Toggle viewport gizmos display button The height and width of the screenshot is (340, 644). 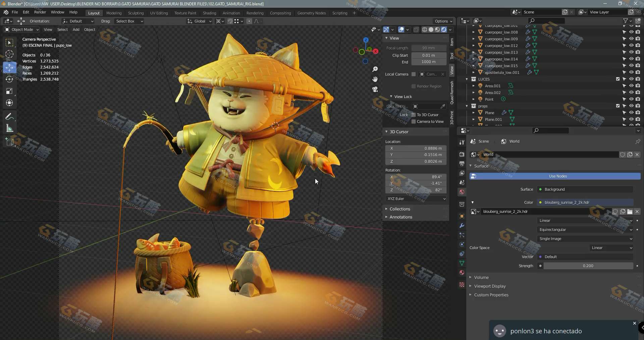pos(386,30)
